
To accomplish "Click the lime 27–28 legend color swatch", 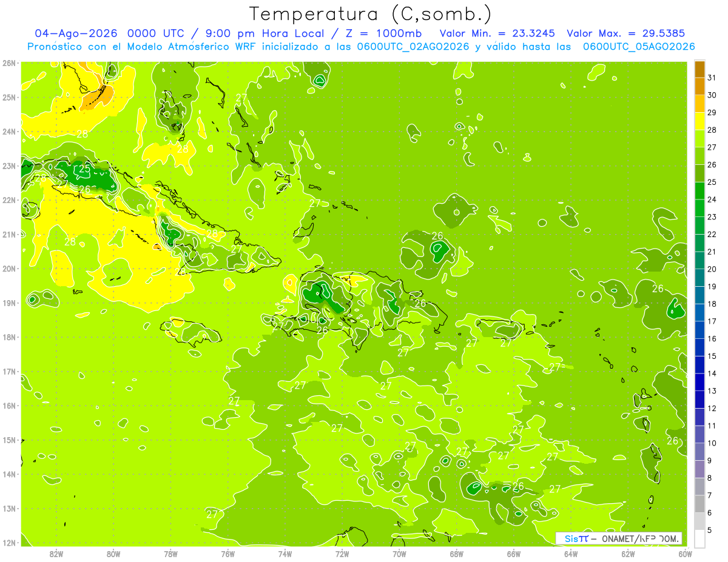I will [x=699, y=138].
